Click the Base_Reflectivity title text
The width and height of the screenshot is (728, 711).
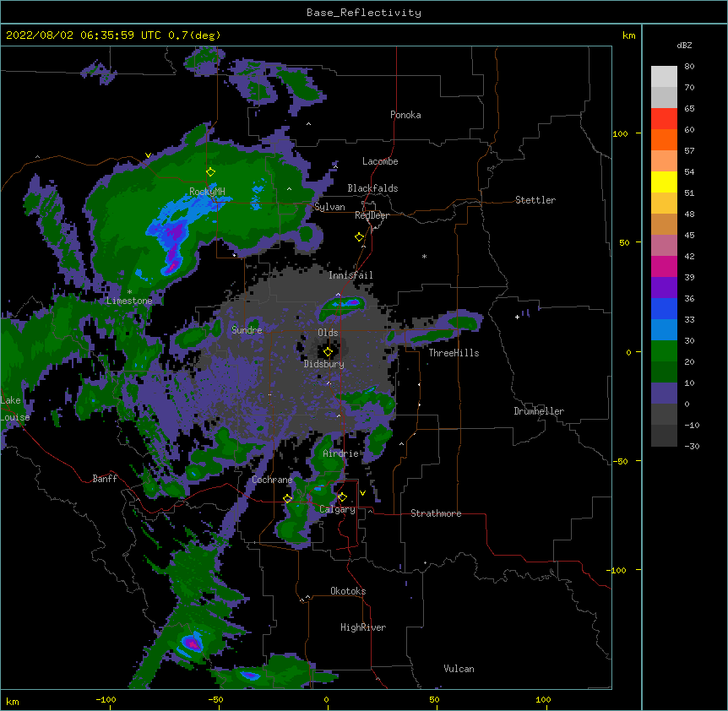363,13
